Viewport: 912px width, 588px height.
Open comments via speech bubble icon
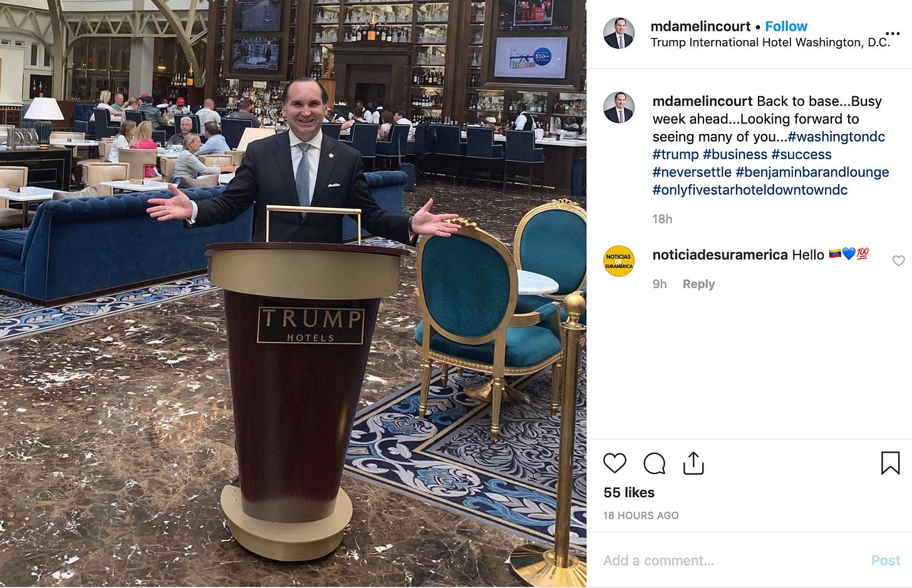654,463
